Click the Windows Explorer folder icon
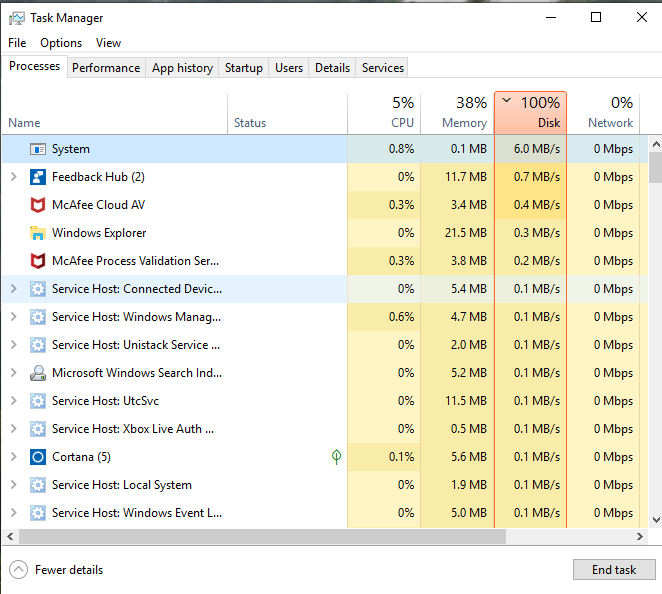 (38, 233)
